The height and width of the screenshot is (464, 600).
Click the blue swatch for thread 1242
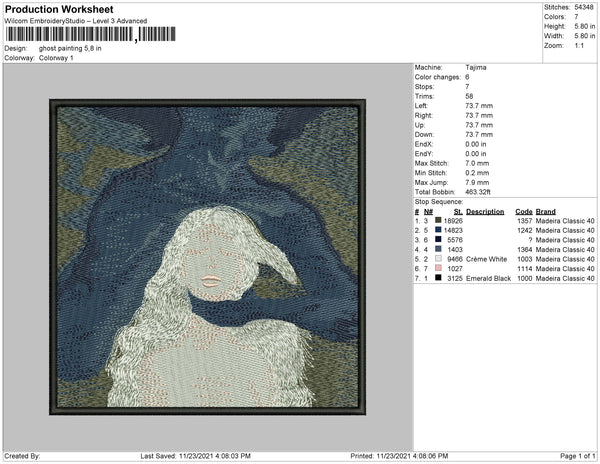pos(438,230)
